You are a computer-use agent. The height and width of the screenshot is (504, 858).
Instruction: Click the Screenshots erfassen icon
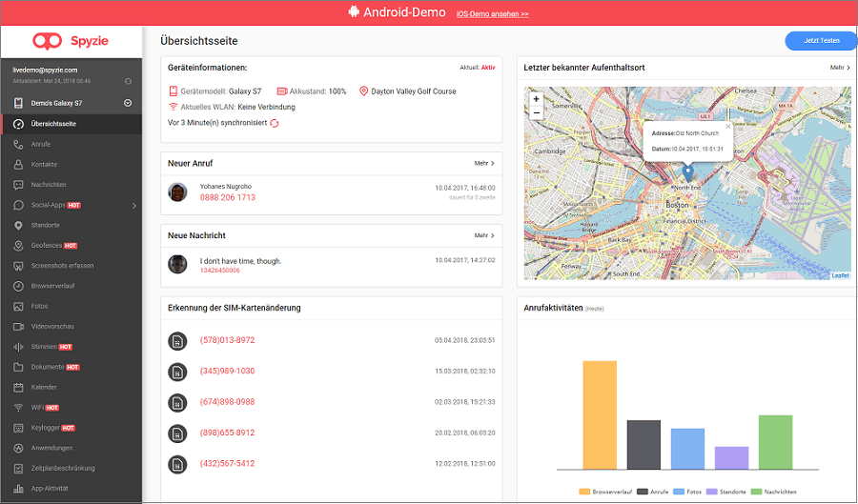(19, 266)
